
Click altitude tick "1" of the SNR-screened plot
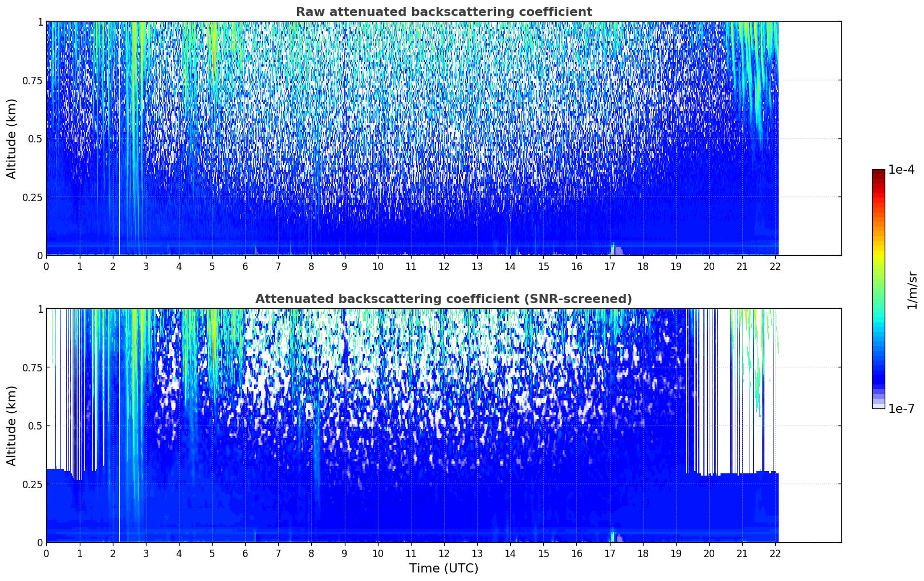pos(40,309)
